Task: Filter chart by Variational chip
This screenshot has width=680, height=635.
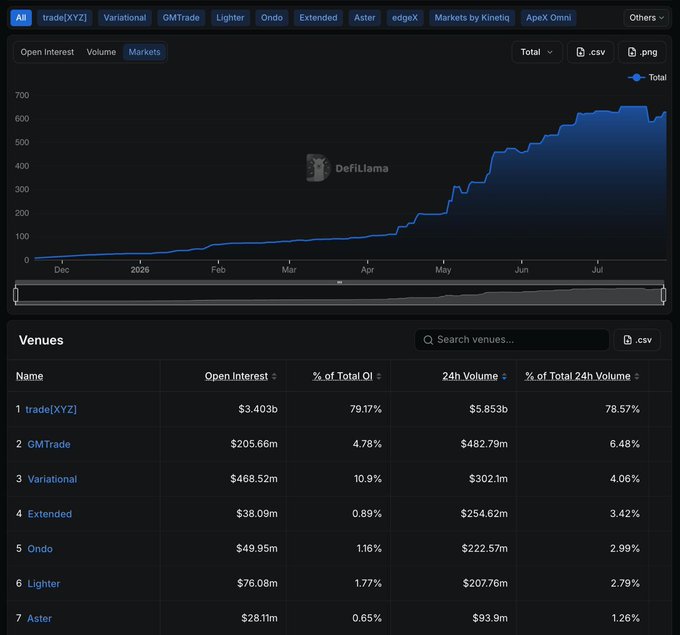Action: [124, 18]
